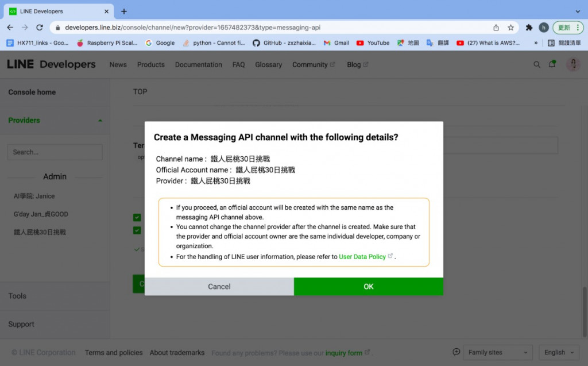Open the Documentation menu item
The width and height of the screenshot is (588, 366).
point(198,64)
